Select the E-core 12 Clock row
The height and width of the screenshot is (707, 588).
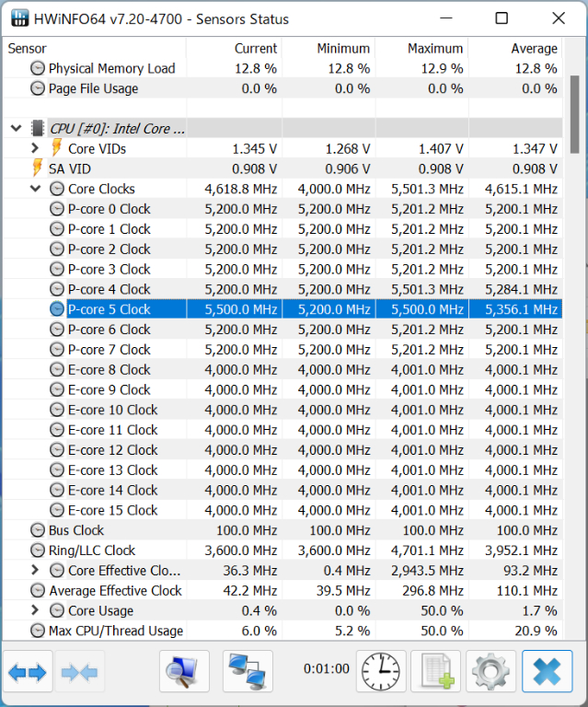click(112, 450)
